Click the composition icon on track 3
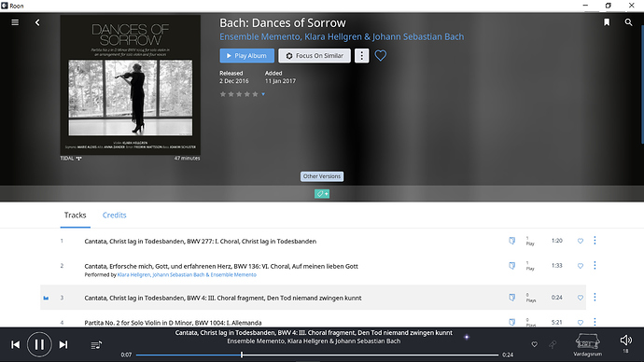 tap(511, 297)
